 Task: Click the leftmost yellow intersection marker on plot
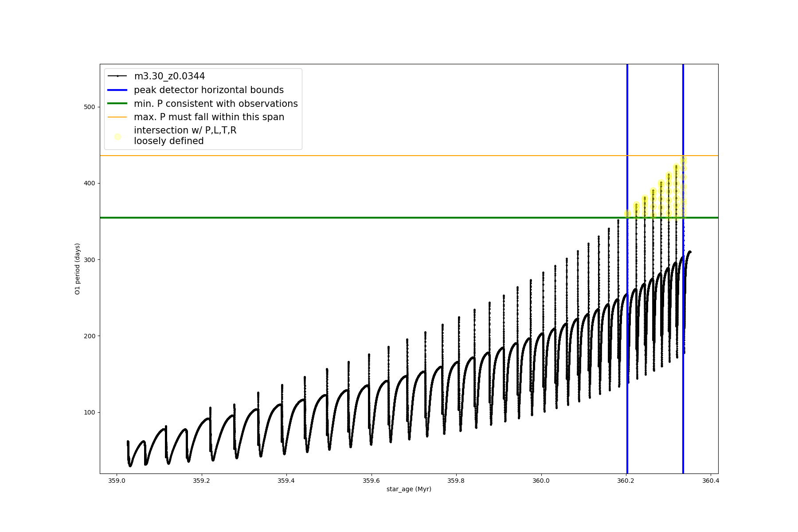tap(627, 214)
